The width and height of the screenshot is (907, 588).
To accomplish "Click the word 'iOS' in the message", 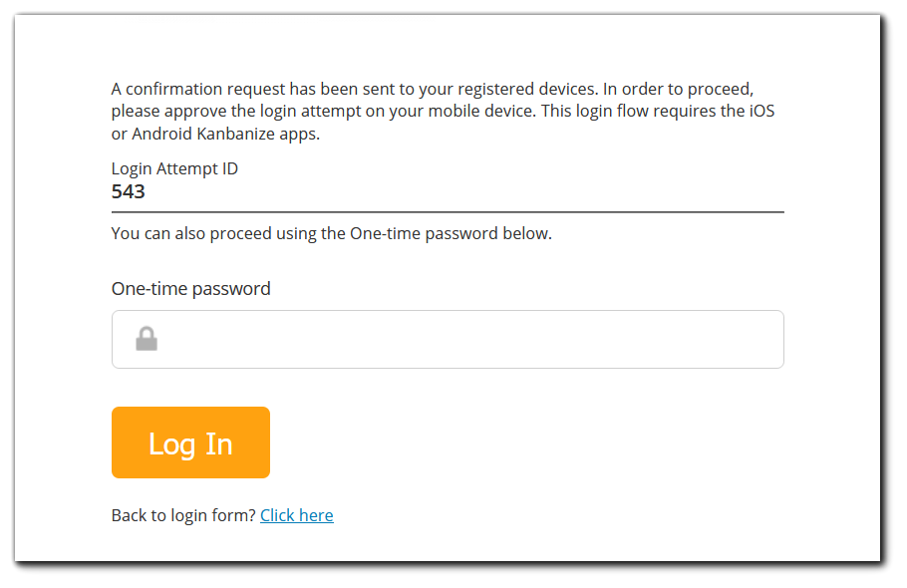I will tap(761, 111).
